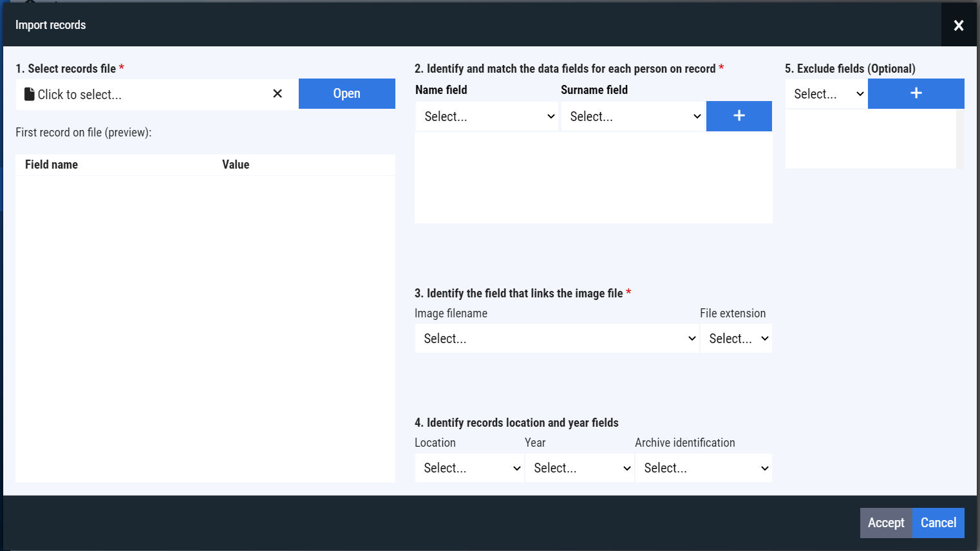Click the Accept button

886,523
